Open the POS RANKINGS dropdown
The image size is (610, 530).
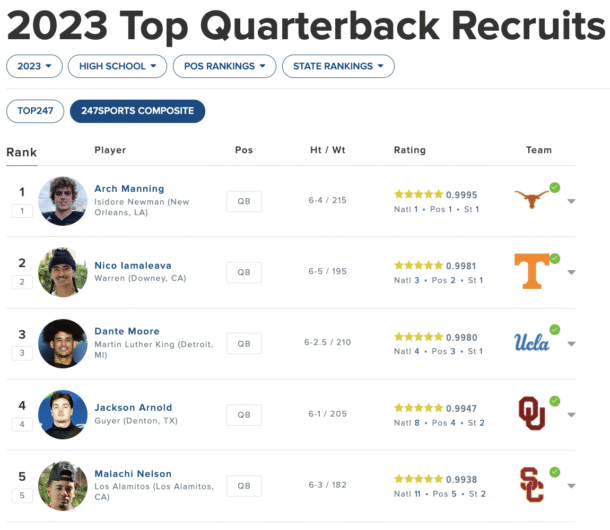224,66
